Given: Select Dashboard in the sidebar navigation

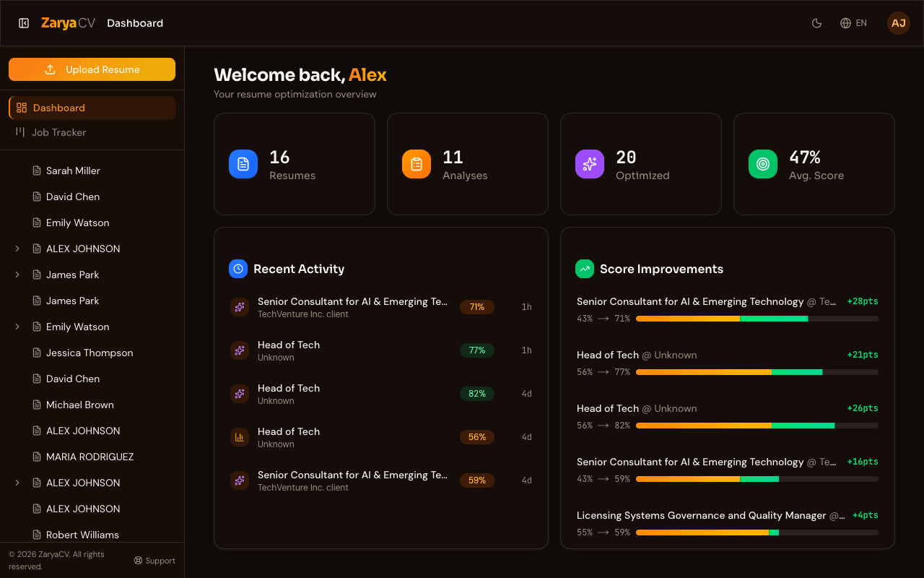Looking at the screenshot, I should coord(58,107).
